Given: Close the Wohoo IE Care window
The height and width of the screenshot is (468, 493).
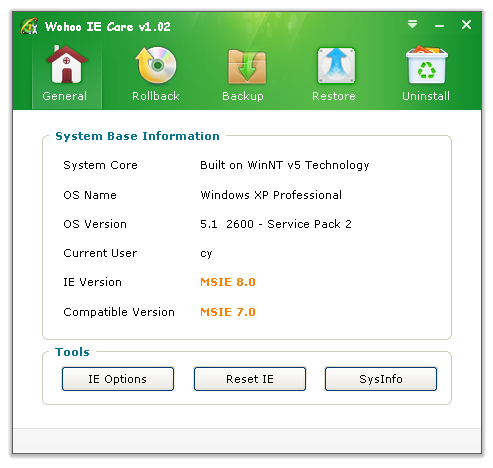Looking at the screenshot, I should point(466,24).
